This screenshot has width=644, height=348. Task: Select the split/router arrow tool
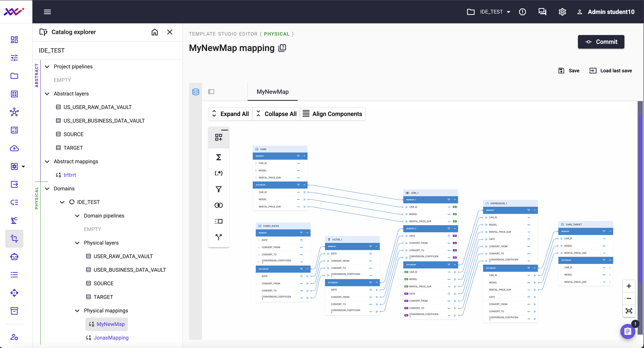[x=218, y=237]
